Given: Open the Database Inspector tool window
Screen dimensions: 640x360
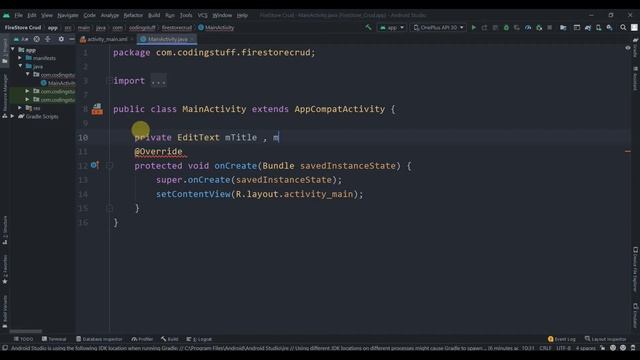Looking at the screenshot, I should [x=99, y=339].
